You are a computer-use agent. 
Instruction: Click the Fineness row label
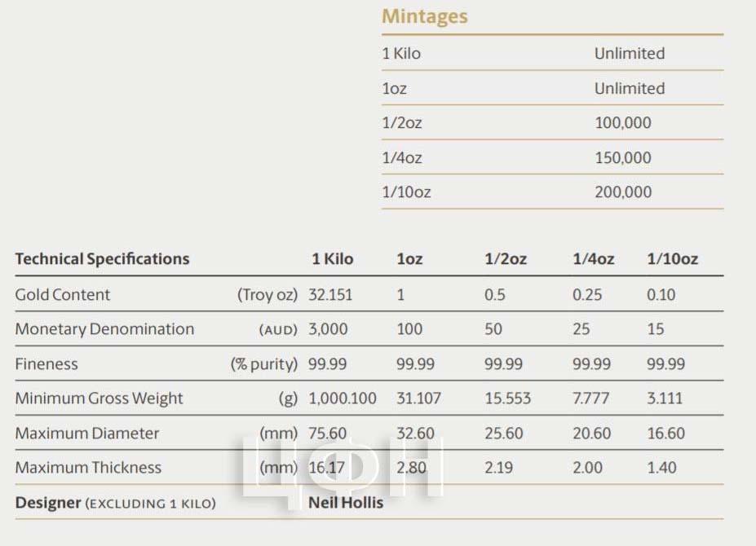(x=46, y=363)
